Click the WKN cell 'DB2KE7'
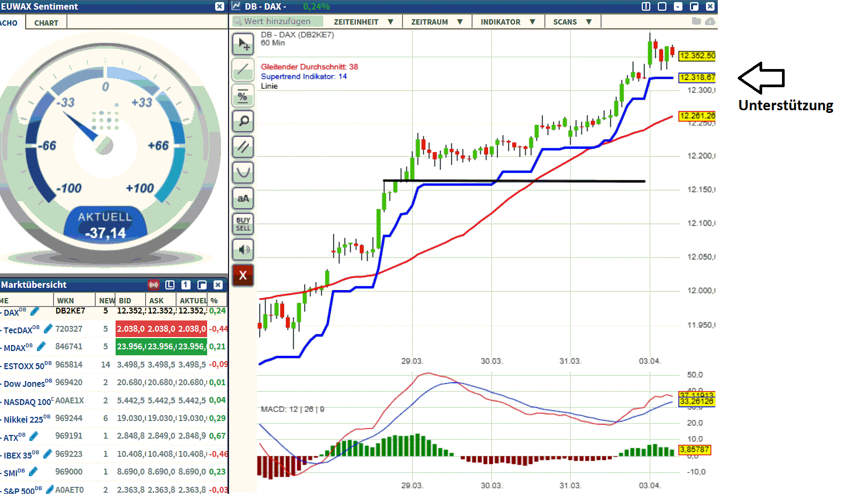This screenshot has width=843, height=504. coord(70,310)
